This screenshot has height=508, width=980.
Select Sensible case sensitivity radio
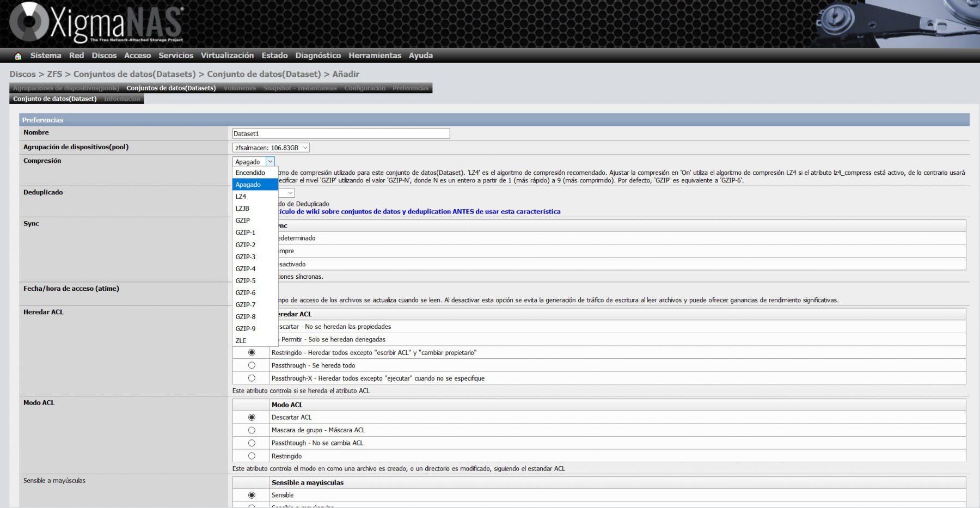point(252,495)
